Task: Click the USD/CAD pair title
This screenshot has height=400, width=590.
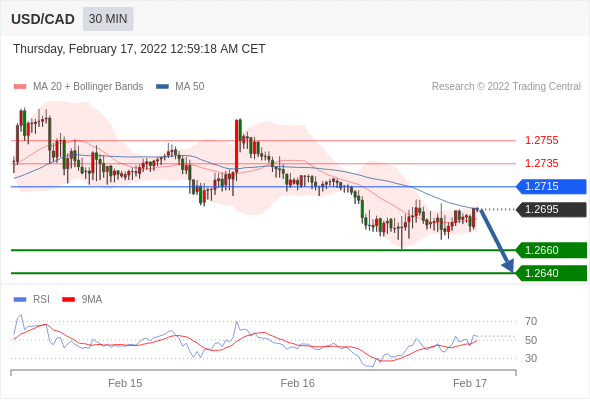Action: (43, 19)
